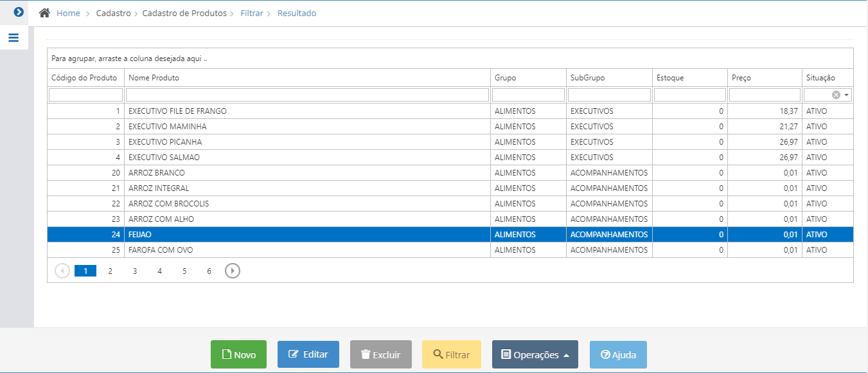Focus the SubGrupo filter field
The width and height of the screenshot is (868, 373).
pos(609,95)
